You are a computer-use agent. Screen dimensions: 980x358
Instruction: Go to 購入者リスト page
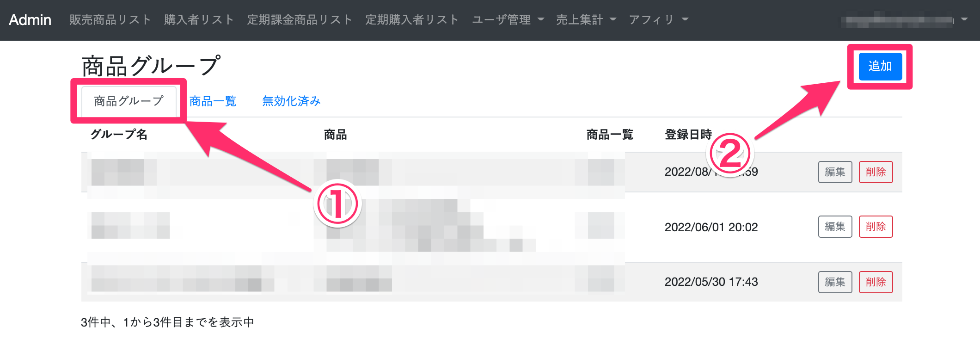(199, 20)
